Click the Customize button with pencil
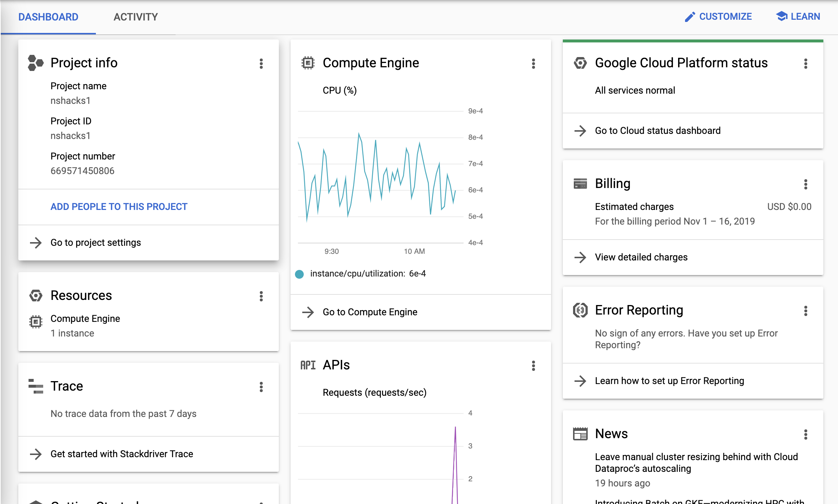Image resolution: width=838 pixels, height=504 pixels. (718, 16)
